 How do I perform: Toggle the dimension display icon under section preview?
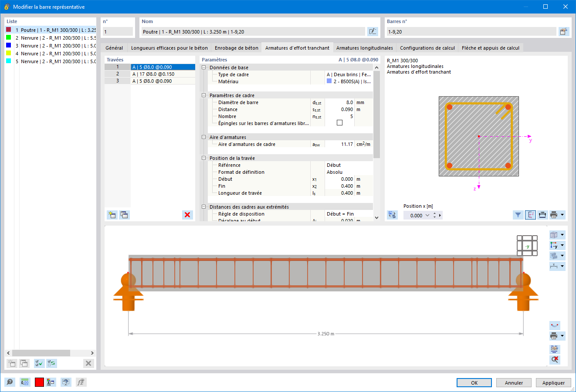click(542, 215)
